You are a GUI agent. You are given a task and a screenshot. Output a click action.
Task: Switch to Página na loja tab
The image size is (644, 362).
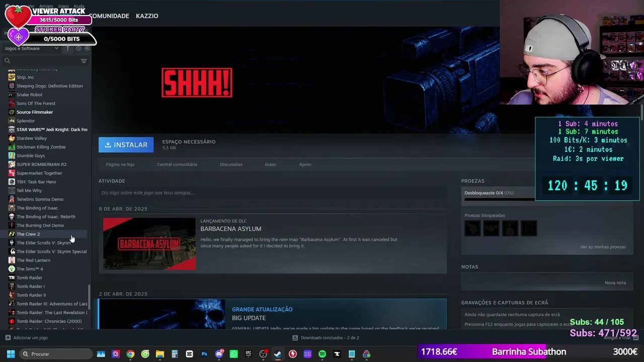click(x=120, y=164)
